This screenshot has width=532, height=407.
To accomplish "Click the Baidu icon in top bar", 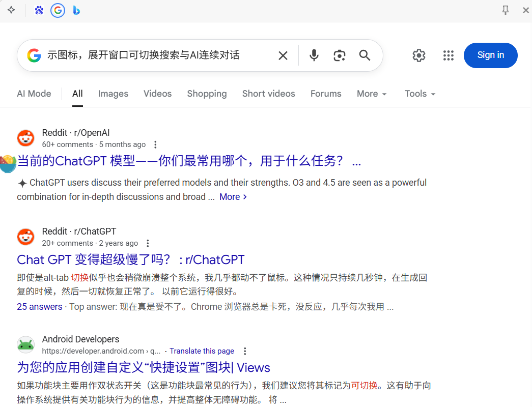I will tap(39, 10).
